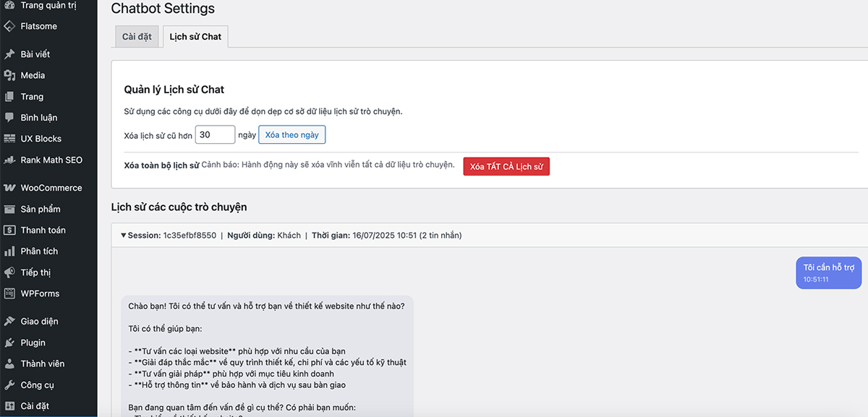Select the Lịch sử Chat tab
868x417 pixels.
tap(195, 37)
